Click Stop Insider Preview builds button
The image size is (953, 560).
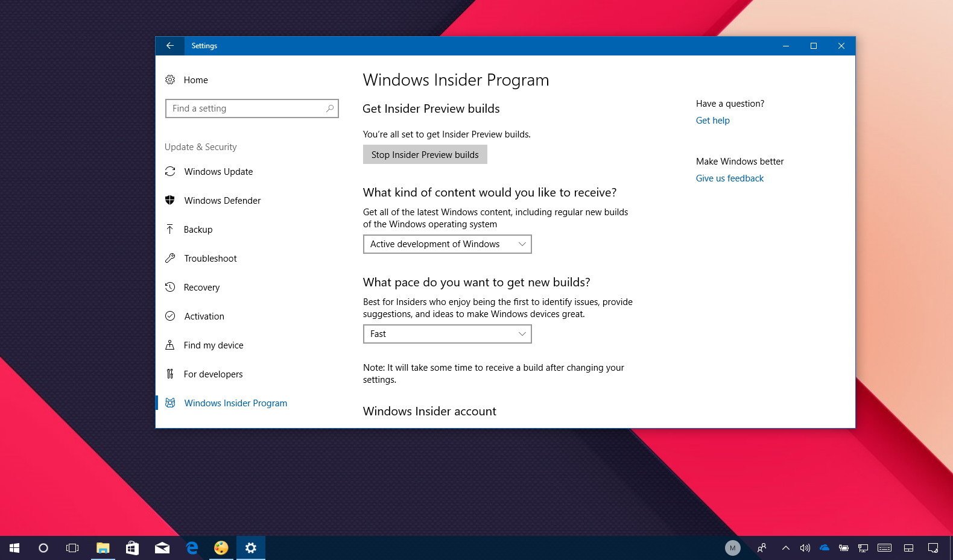pyautogui.click(x=425, y=154)
